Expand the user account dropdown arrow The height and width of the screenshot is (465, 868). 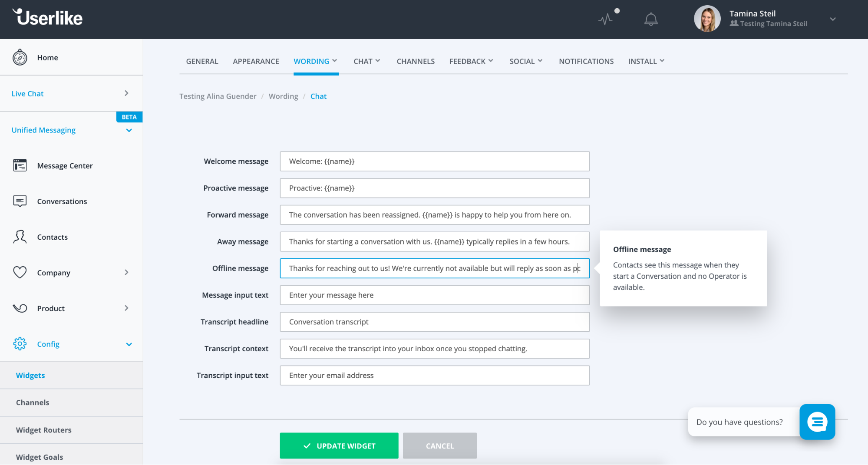click(x=833, y=19)
